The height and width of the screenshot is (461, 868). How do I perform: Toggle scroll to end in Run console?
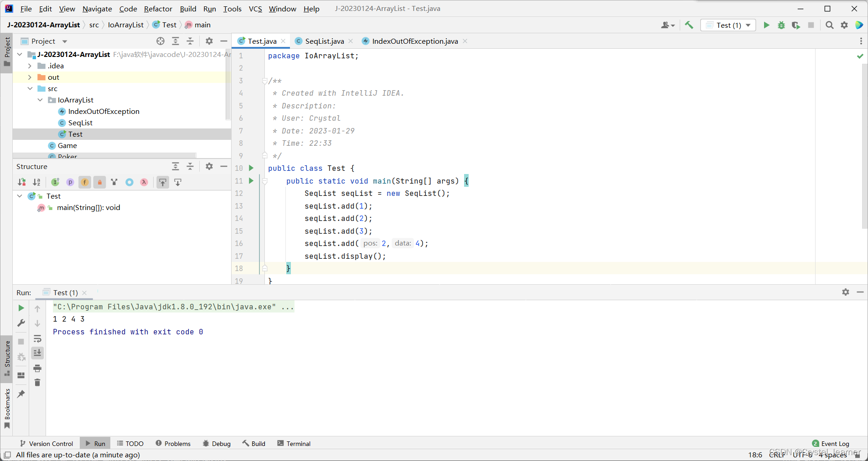coord(37,353)
